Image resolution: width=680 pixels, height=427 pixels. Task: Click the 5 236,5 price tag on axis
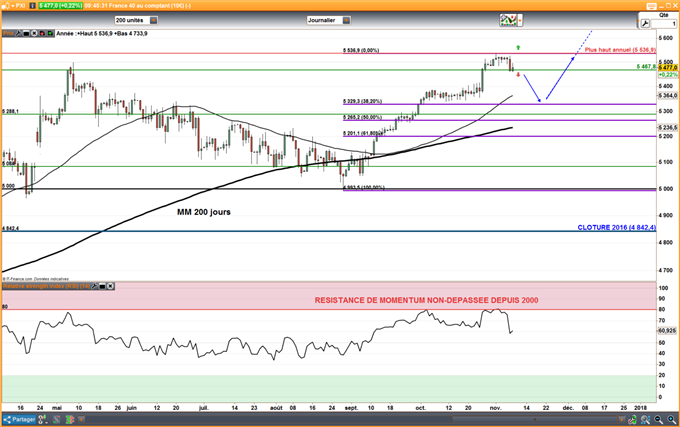click(x=668, y=127)
